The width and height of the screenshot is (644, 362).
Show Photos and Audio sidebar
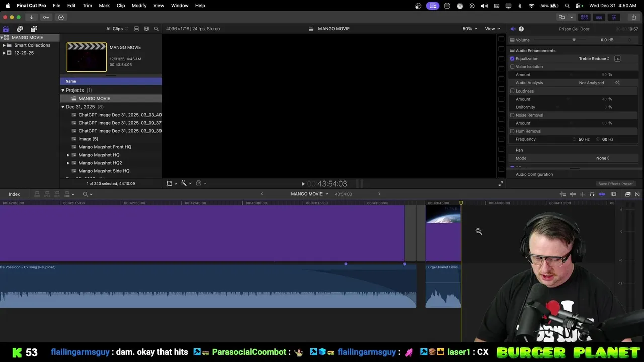click(x=20, y=29)
